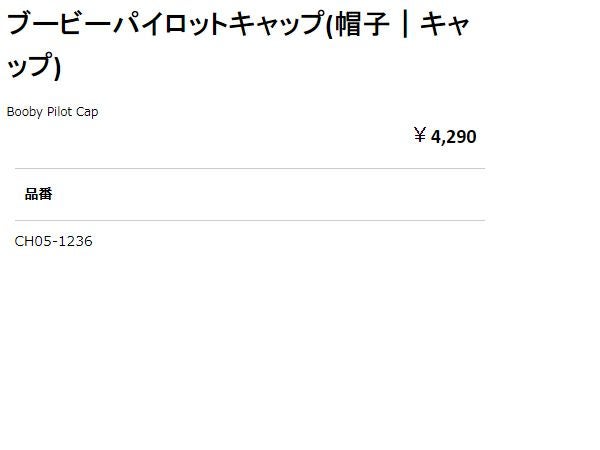Click the second line of the title
The width and height of the screenshot is (600, 450).
pyautogui.click(x=35, y=68)
